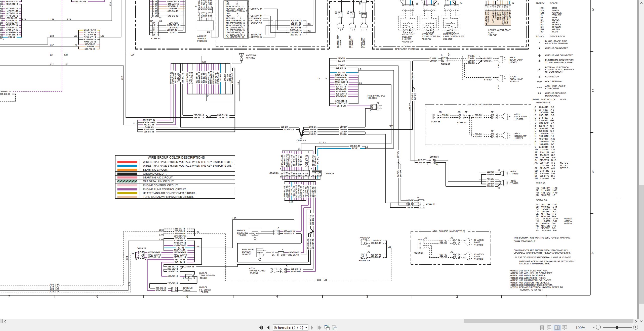Click the previous view icon
644x331 pixels.
tap(327, 327)
